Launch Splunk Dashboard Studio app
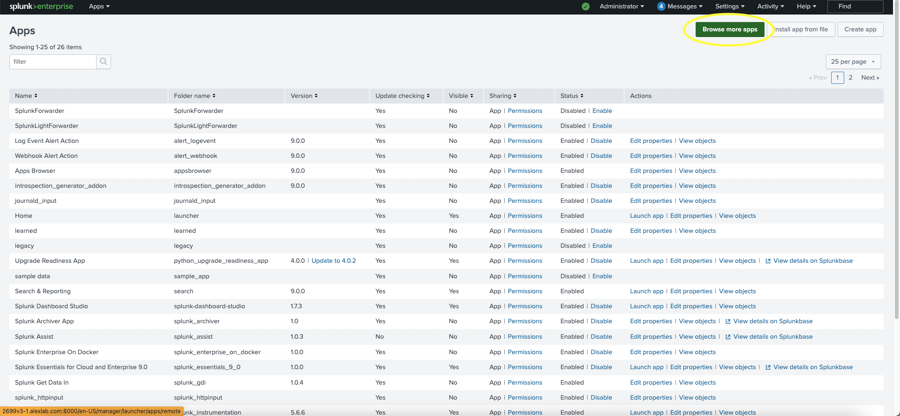The width and height of the screenshot is (900, 416). 646,306
